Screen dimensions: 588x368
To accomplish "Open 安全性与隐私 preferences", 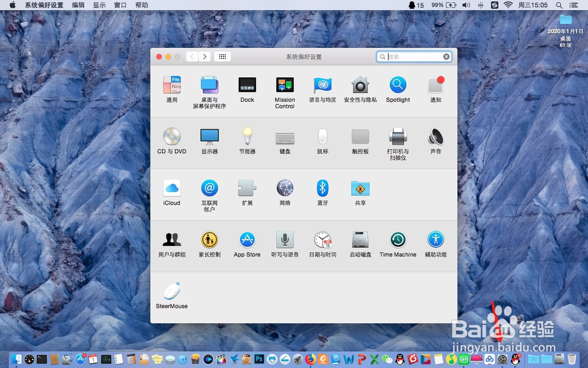I will (360, 89).
